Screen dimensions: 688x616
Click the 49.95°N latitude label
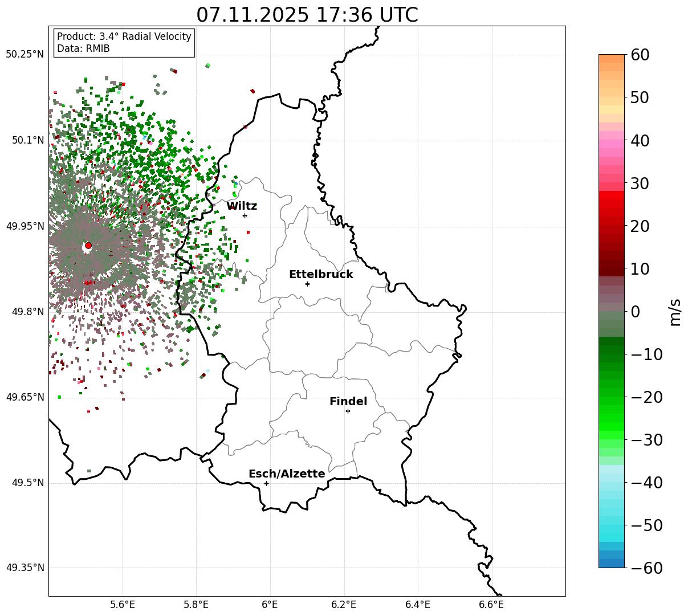25,226
